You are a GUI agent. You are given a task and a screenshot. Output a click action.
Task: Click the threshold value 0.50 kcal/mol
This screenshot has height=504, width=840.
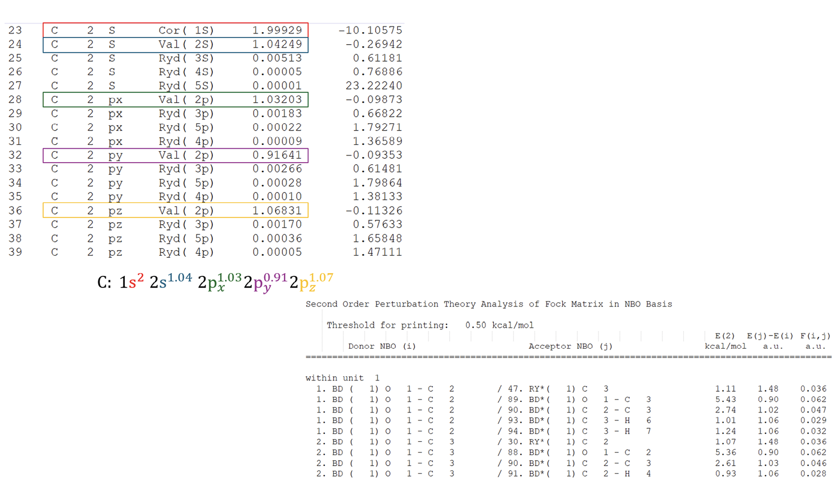499,325
